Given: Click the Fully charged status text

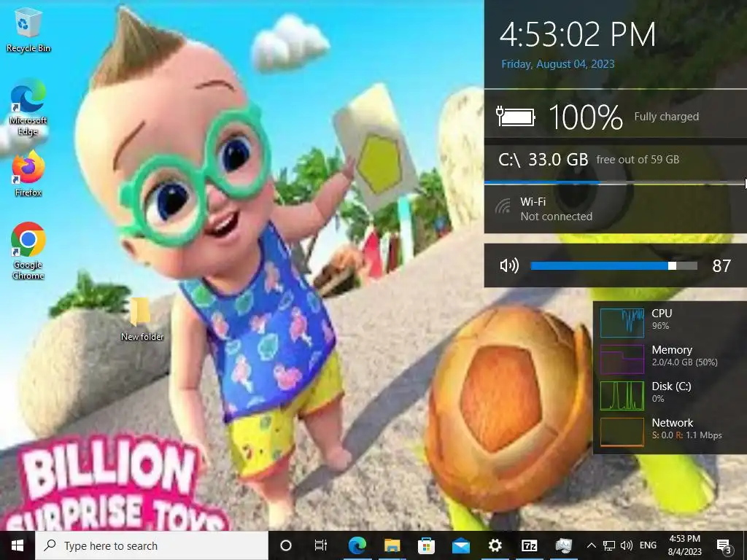Looking at the screenshot, I should (667, 117).
